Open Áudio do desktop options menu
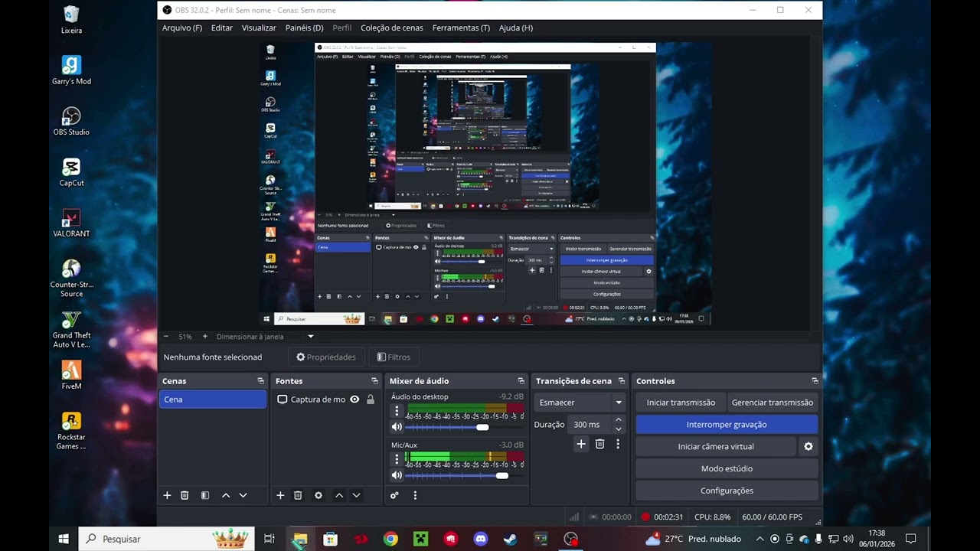980x551 pixels. pyautogui.click(x=397, y=412)
